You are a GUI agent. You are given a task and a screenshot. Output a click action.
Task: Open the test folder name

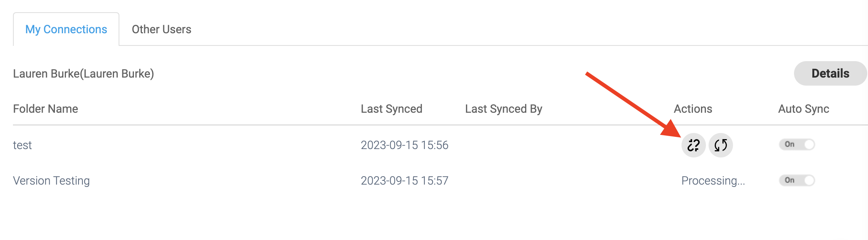click(23, 145)
